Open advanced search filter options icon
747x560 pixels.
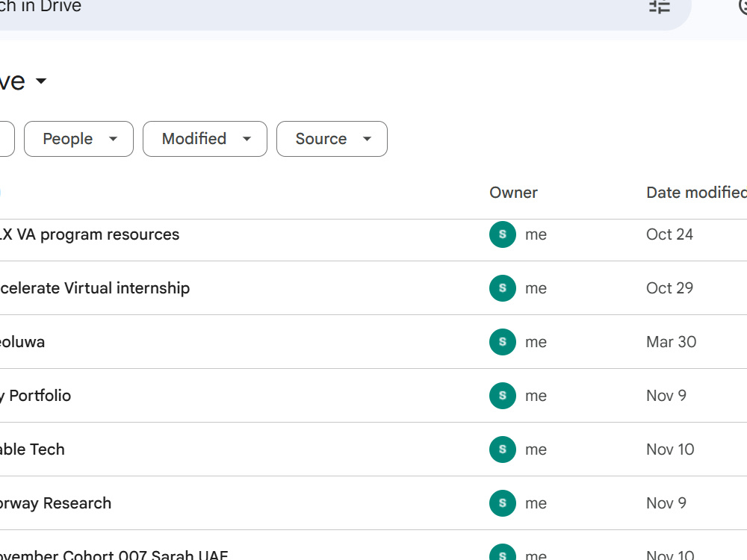[x=660, y=7]
